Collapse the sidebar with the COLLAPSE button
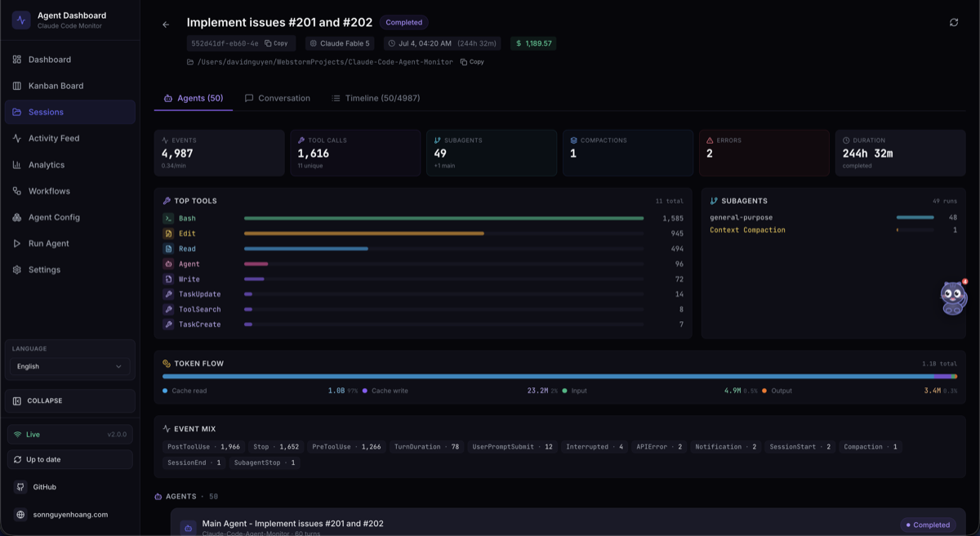The image size is (980, 536). 70,400
